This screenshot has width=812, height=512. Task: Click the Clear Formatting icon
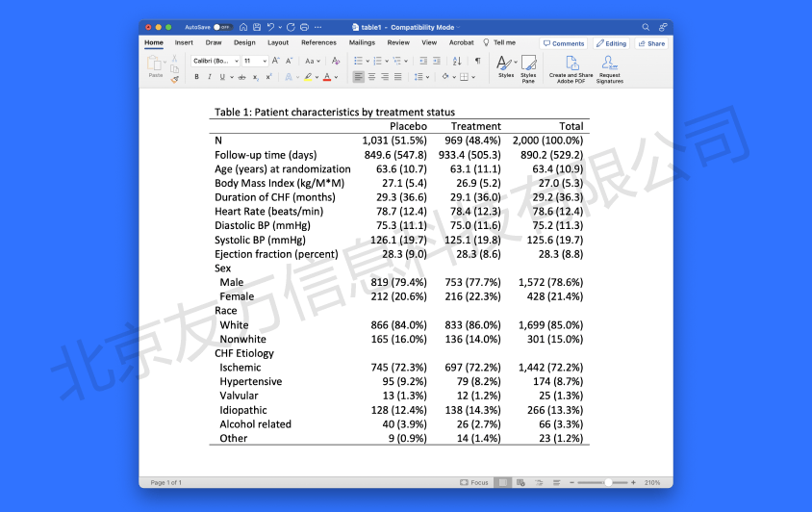(x=336, y=61)
